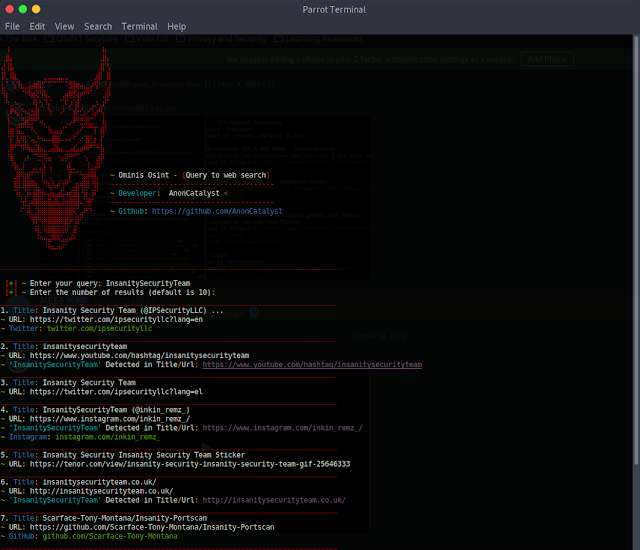Click the yellow window button
This screenshot has height=550, width=640.
point(36,9)
